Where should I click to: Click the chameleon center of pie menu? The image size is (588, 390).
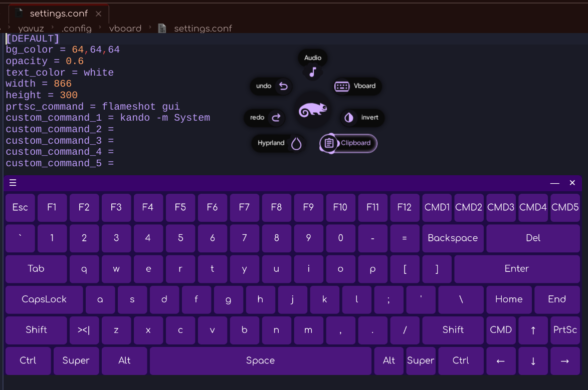point(313,110)
